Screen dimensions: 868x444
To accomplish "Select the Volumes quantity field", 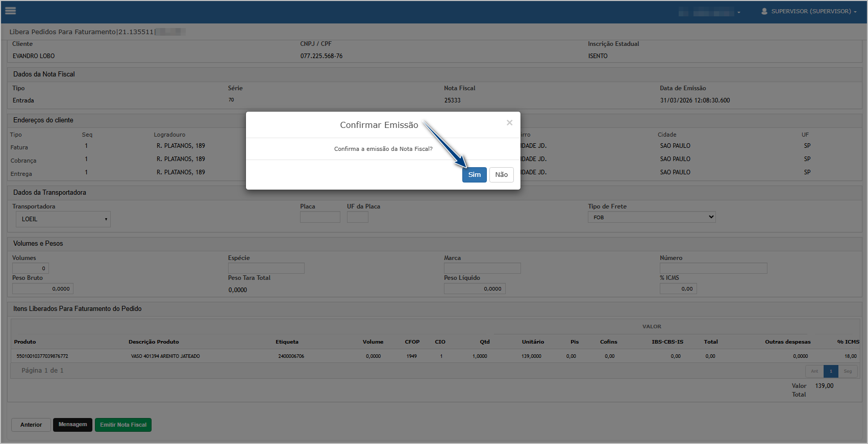I will pyautogui.click(x=31, y=268).
